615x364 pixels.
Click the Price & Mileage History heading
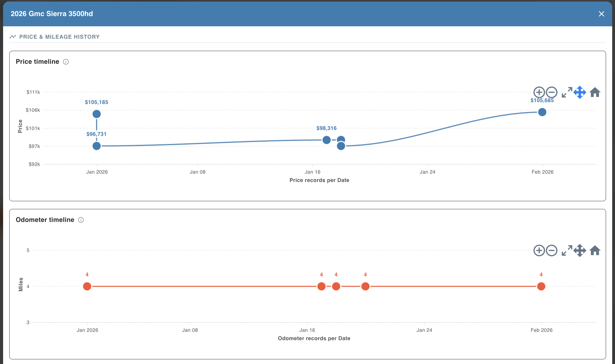(x=59, y=37)
